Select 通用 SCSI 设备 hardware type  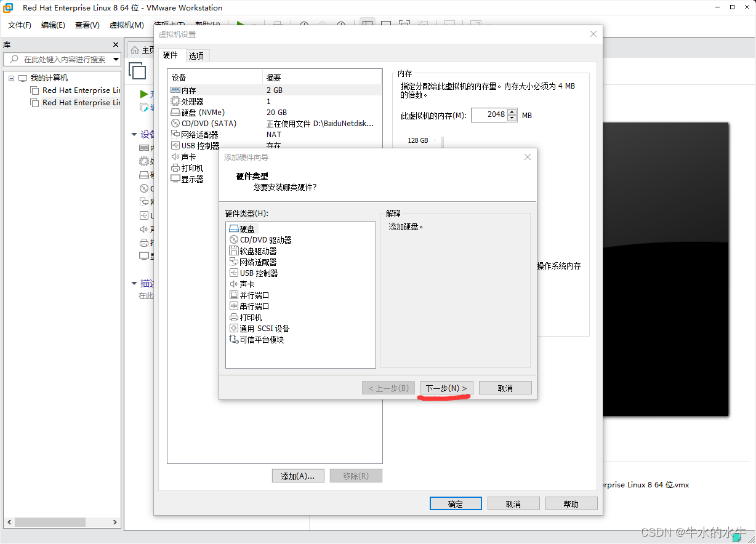coord(259,329)
